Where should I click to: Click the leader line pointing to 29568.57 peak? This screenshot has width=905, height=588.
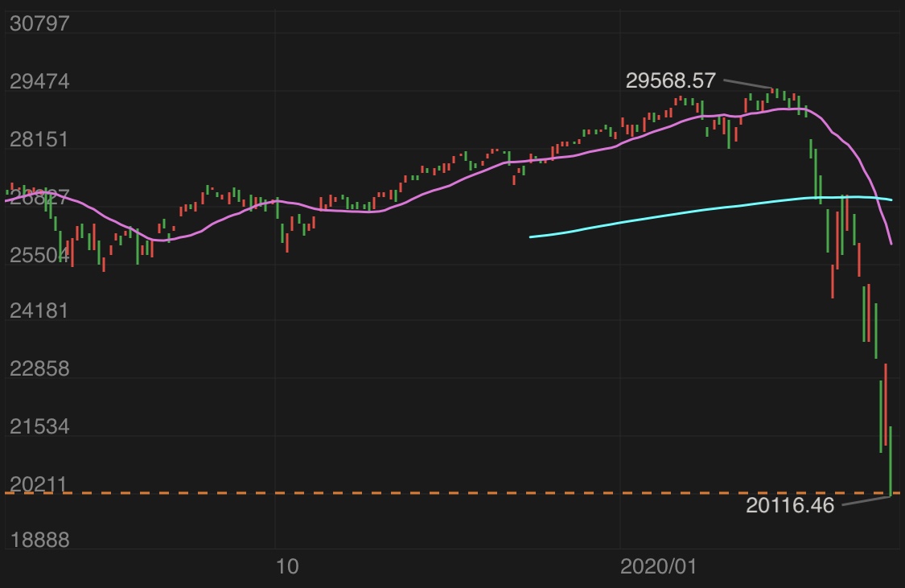point(747,84)
